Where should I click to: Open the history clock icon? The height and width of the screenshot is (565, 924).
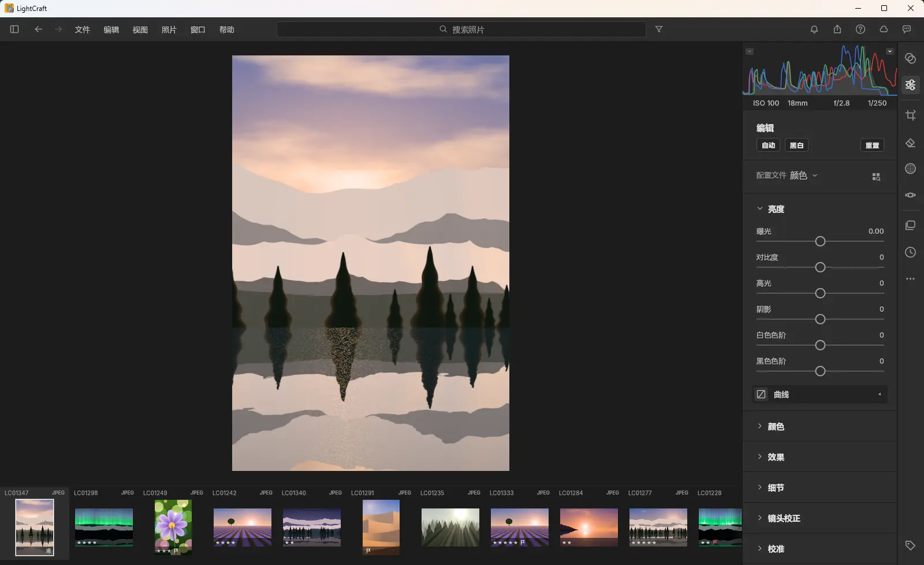(911, 252)
